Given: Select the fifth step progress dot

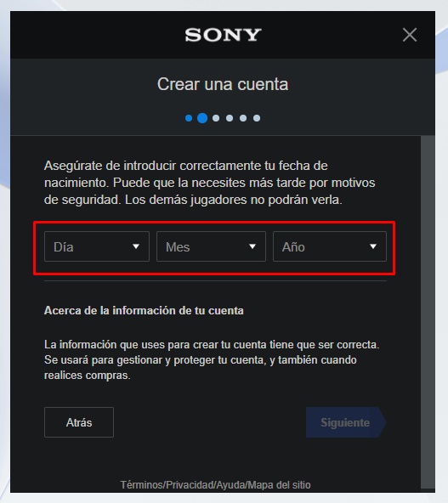Looking at the screenshot, I should tap(243, 118).
